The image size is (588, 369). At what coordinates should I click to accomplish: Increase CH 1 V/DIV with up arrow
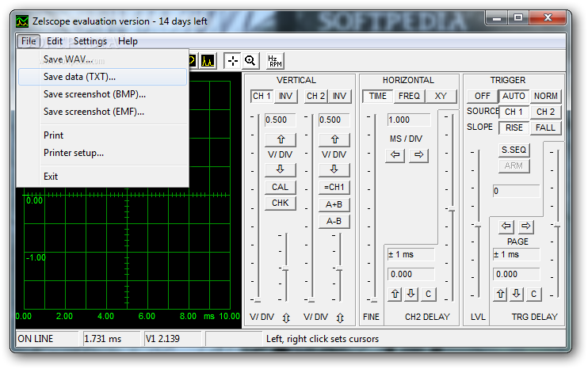coord(281,139)
